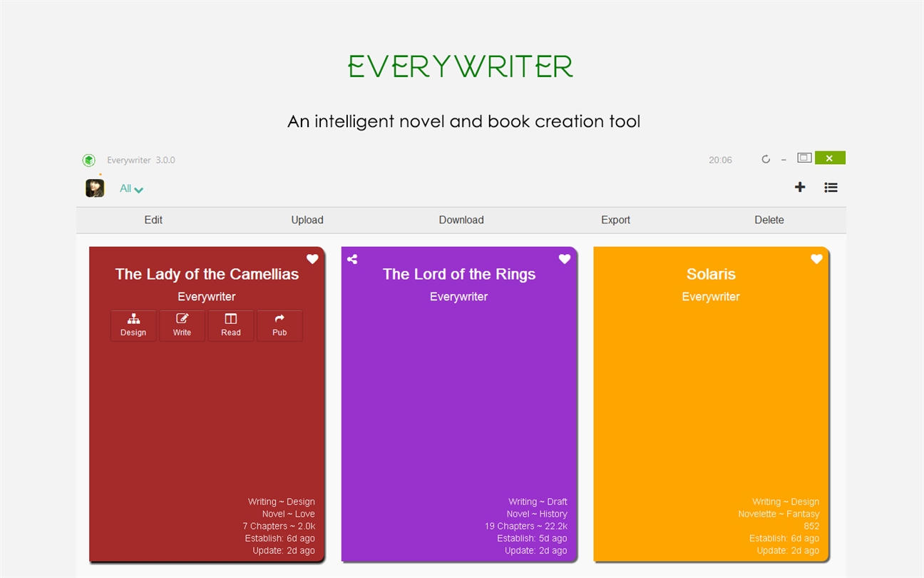
Task: Click Download in the action bar
Action: pos(461,220)
